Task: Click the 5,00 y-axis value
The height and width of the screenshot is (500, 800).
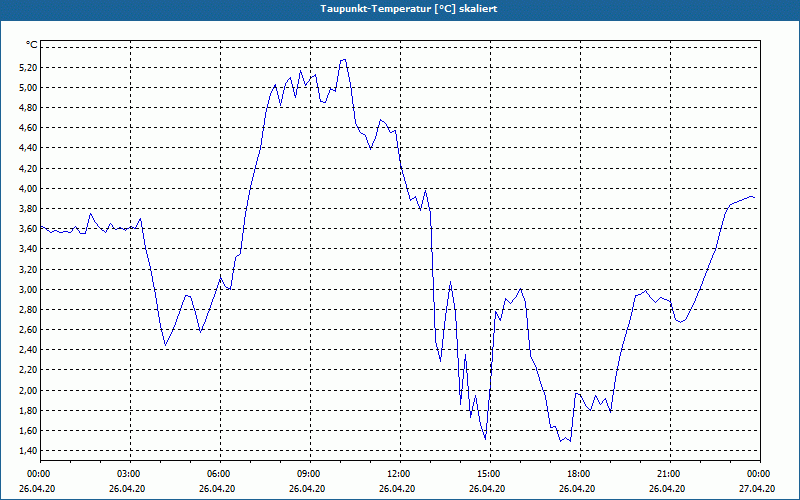Action: [x=28, y=88]
